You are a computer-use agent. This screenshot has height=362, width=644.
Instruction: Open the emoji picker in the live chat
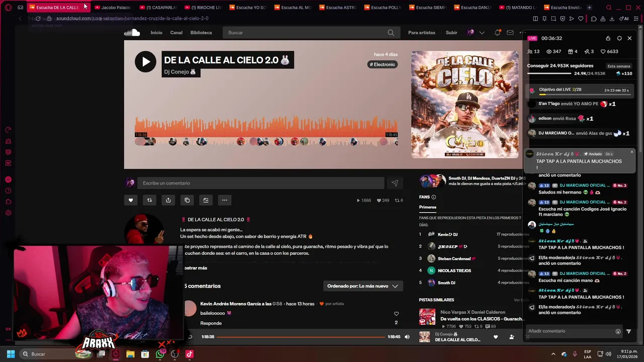tap(618, 331)
